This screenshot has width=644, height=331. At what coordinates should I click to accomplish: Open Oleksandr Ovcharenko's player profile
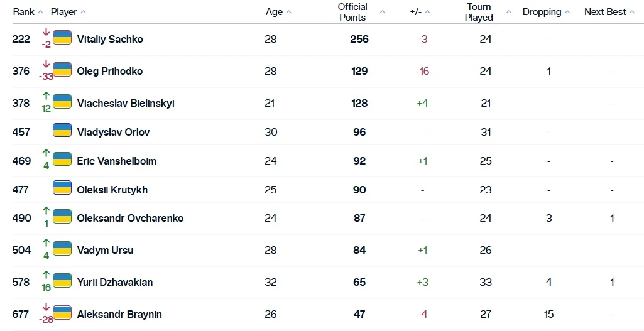click(x=130, y=218)
